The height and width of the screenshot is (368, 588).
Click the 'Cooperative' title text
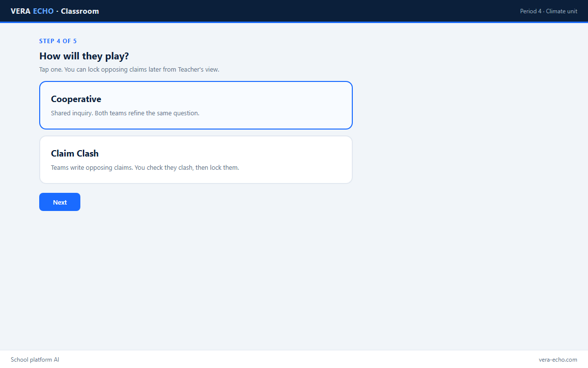point(76,99)
